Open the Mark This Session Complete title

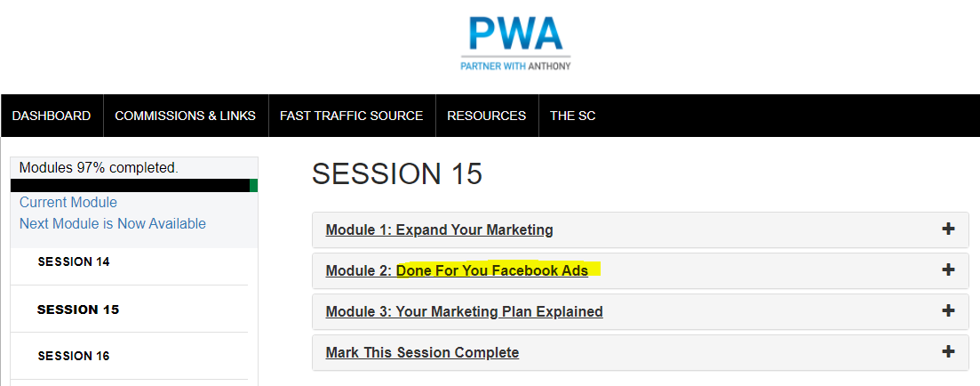click(422, 353)
